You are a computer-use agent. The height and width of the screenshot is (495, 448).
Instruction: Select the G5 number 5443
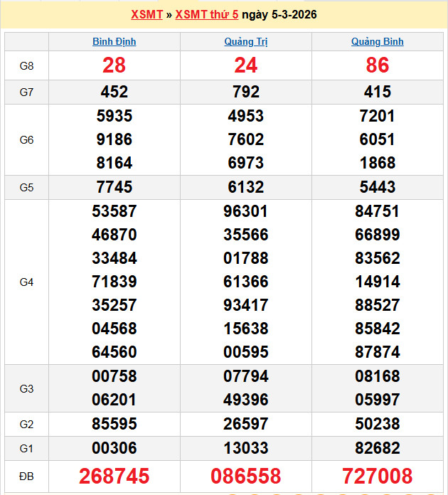377,187
